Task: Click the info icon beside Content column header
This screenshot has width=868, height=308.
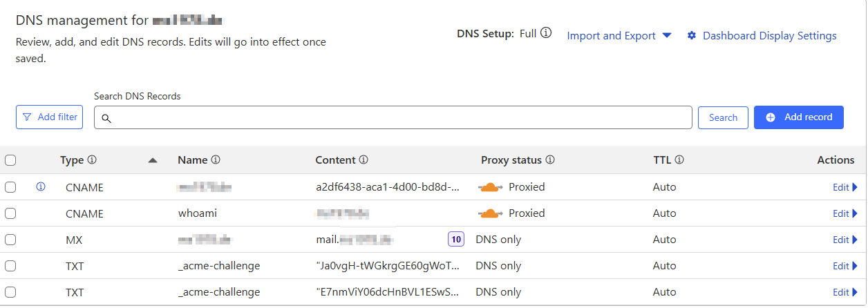Action: coord(364,160)
